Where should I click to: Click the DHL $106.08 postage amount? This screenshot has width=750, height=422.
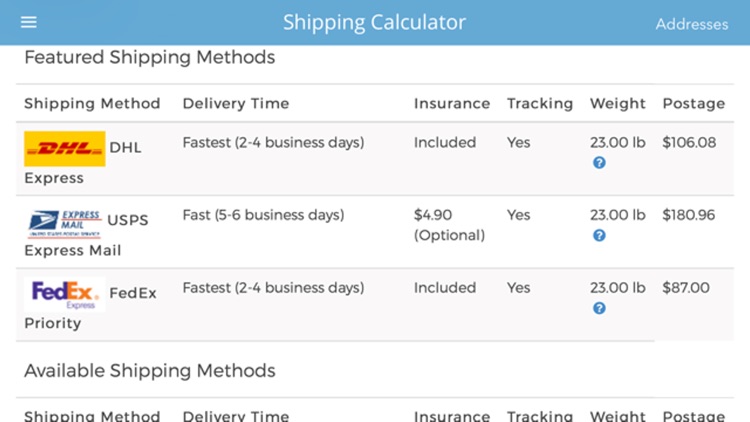coord(689,142)
